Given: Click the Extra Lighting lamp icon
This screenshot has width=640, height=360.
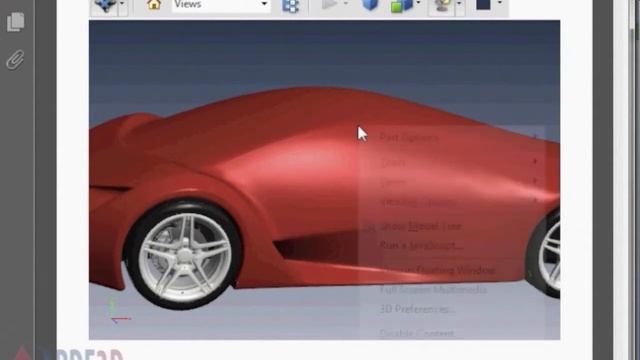Looking at the screenshot, I should [442, 6].
